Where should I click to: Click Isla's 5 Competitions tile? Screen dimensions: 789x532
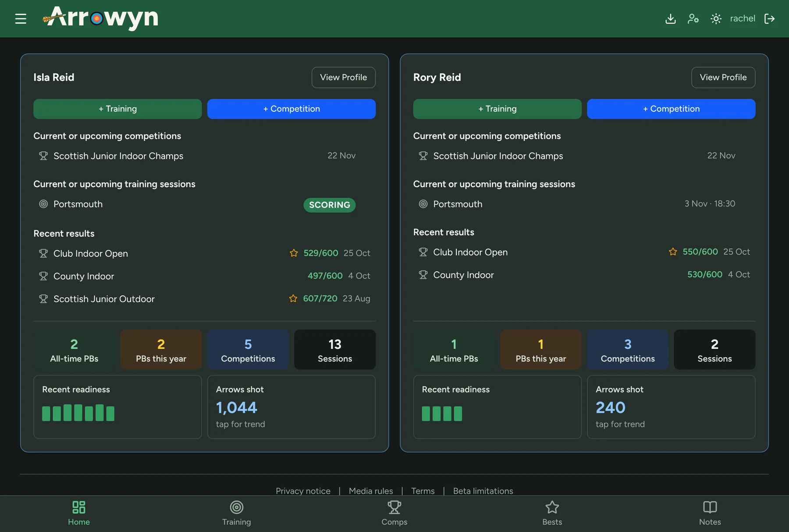248,350
